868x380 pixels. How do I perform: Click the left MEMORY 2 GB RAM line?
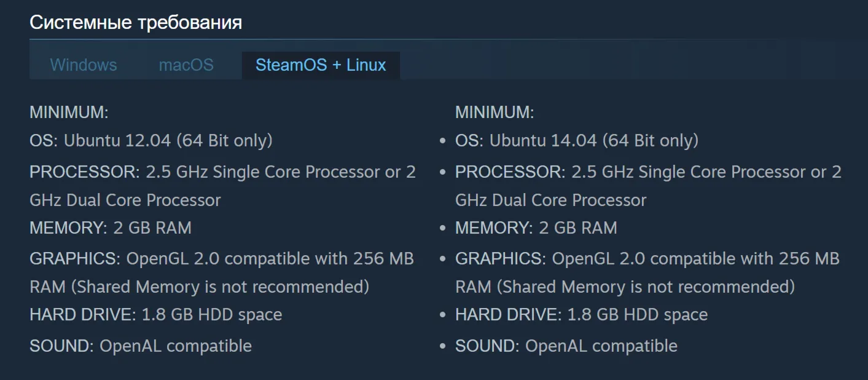click(x=111, y=228)
